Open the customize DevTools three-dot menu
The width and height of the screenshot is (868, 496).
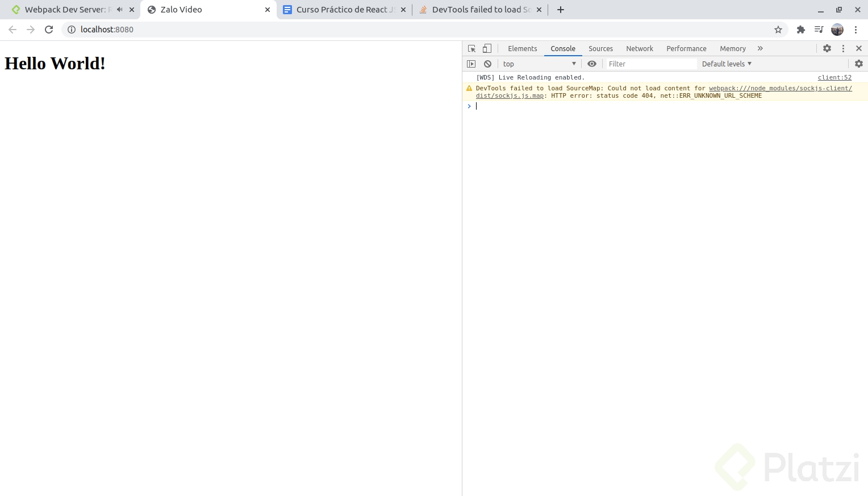[843, 48]
